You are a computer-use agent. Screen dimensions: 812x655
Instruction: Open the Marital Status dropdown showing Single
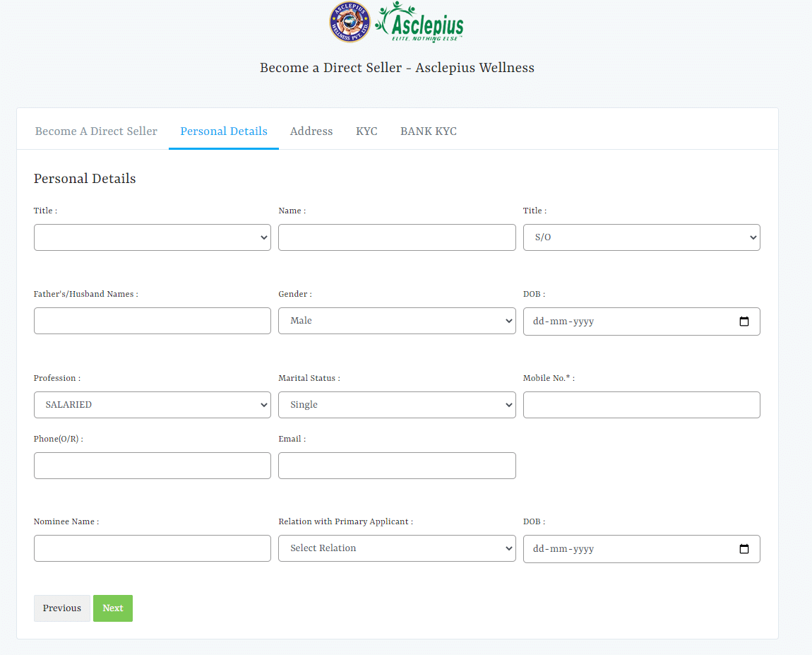(397, 405)
